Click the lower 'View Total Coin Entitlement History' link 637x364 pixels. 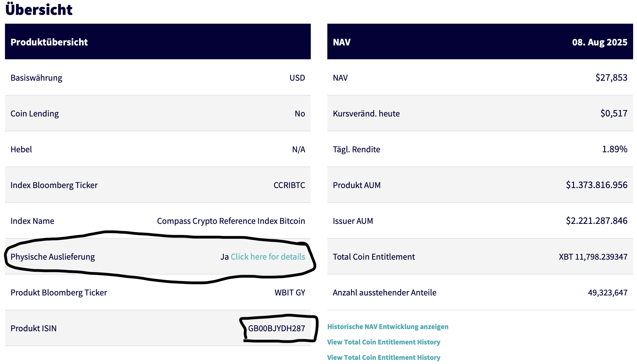click(384, 357)
